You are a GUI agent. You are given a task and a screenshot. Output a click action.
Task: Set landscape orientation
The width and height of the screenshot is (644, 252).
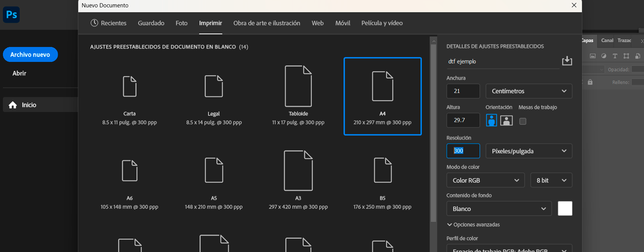click(507, 120)
